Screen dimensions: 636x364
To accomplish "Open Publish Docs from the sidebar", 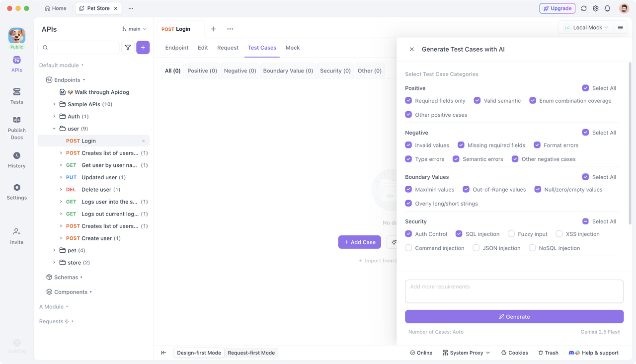I will [16, 128].
